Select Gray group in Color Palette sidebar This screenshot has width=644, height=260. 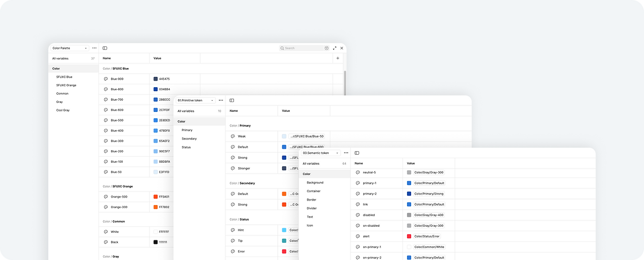click(x=59, y=102)
